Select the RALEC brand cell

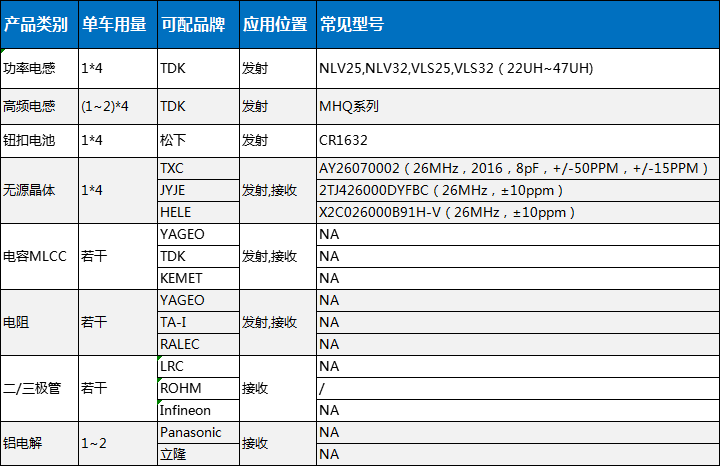click(x=198, y=344)
